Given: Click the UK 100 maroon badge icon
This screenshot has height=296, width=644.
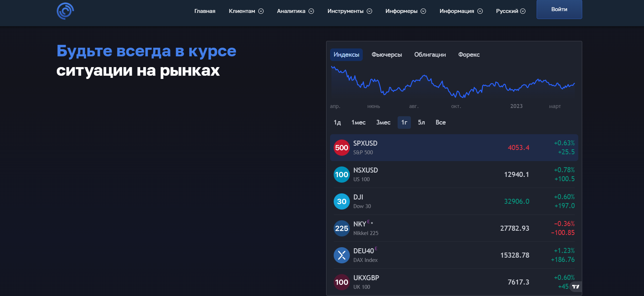Looking at the screenshot, I should pos(342,282).
